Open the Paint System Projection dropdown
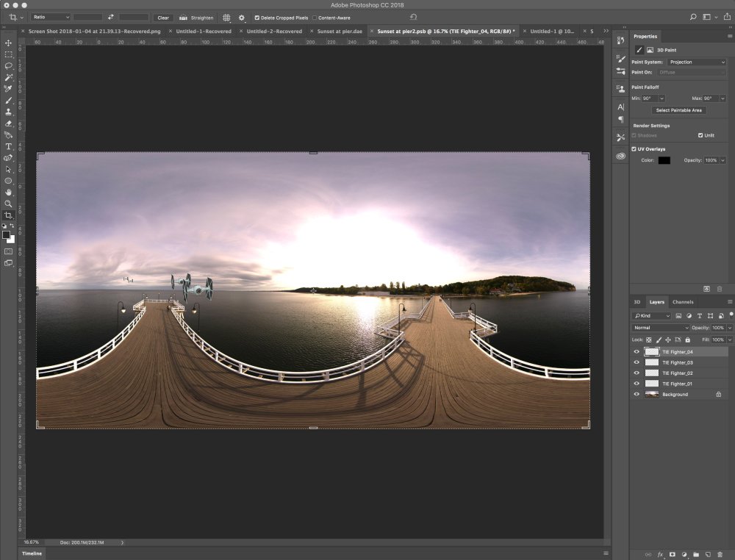The image size is (735, 560). [697, 62]
